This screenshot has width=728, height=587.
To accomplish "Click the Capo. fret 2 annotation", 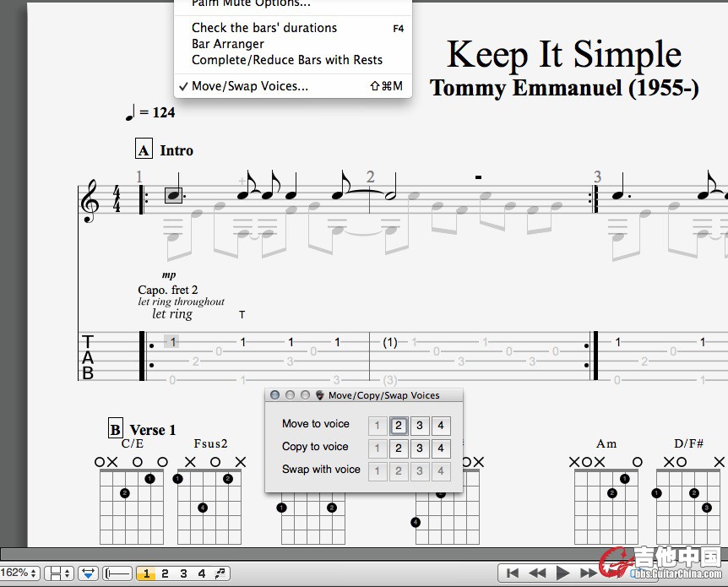I will (x=168, y=290).
